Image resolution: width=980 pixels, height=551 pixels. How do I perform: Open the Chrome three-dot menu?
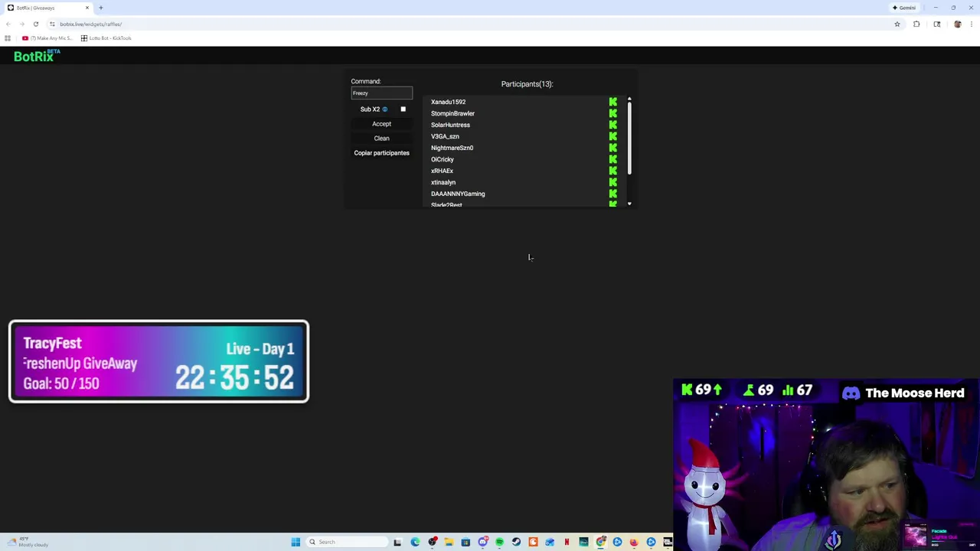coord(971,24)
